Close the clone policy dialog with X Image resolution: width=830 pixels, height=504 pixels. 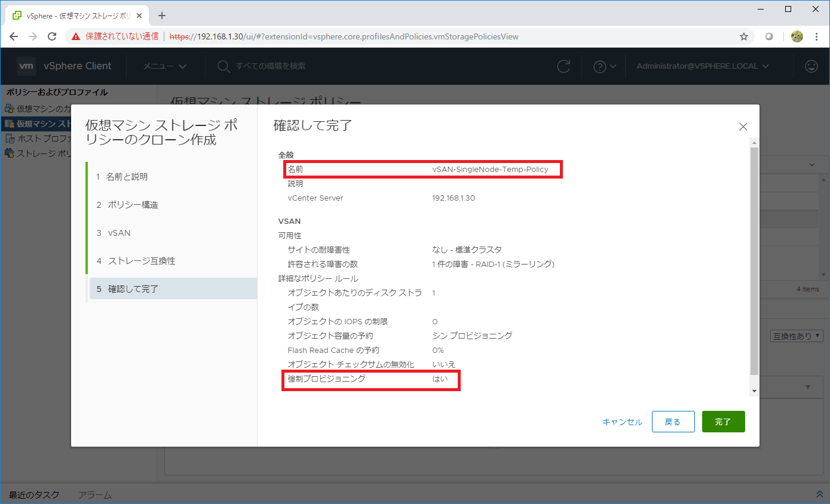click(743, 127)
